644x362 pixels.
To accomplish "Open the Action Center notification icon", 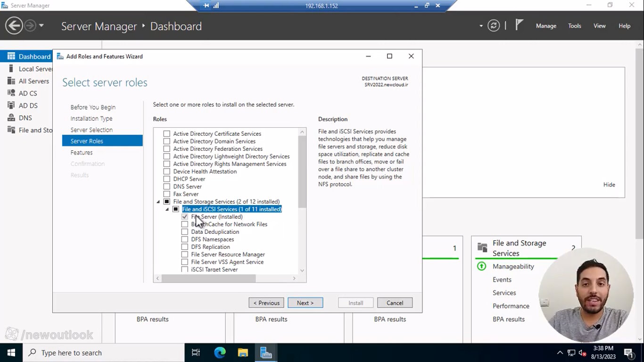I will coord(628,353).
